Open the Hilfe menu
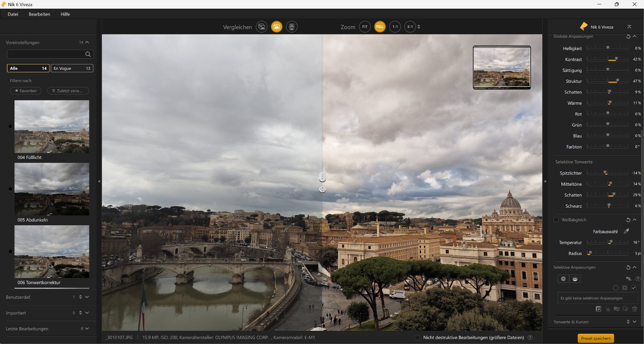This screenshot has width=644, height=344. pyautogui.click(x=65, y=14)
